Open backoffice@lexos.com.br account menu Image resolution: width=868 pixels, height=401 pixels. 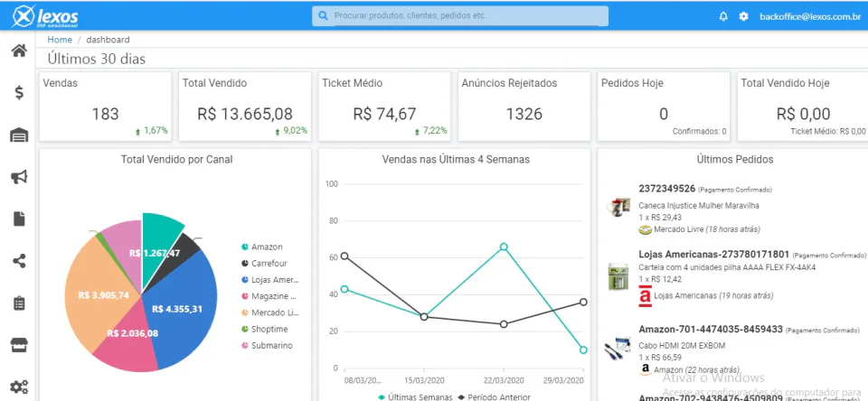(810, 16)
